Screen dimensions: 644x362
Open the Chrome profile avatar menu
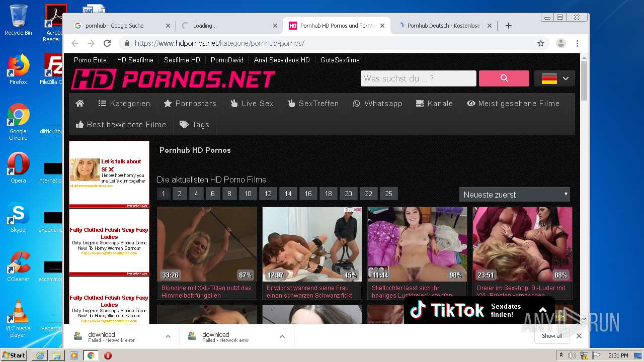(x=561, y=43)
